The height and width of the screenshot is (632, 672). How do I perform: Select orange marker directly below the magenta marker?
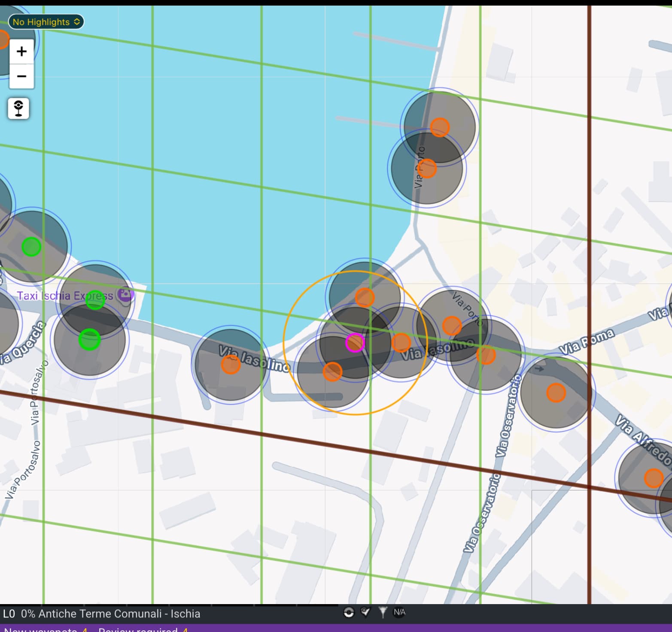tap(332, 372)
